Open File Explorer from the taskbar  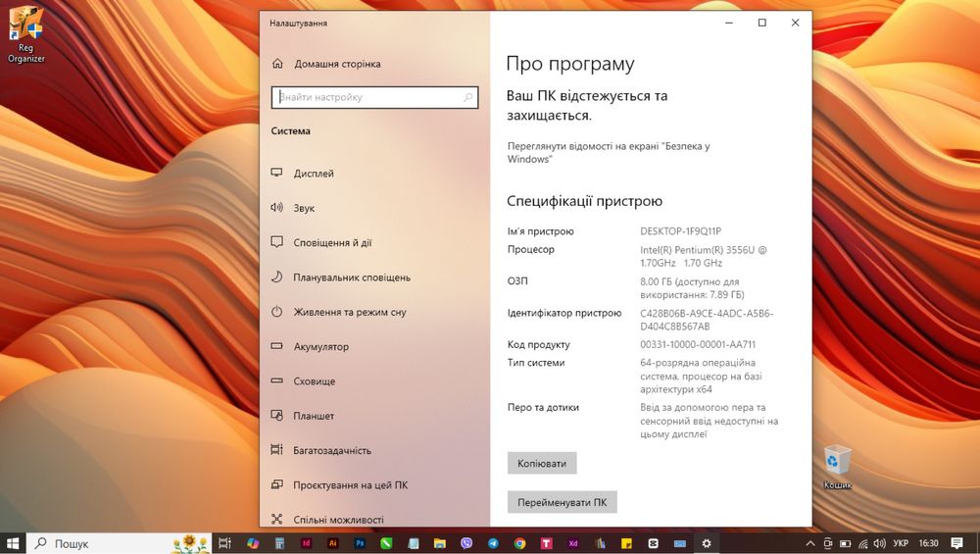tap(439, 543)
